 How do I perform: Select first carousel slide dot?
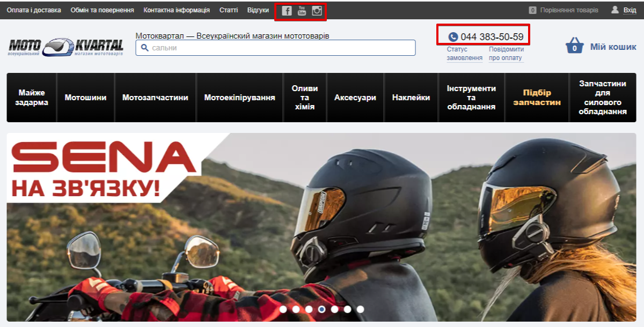pos(283,309)
